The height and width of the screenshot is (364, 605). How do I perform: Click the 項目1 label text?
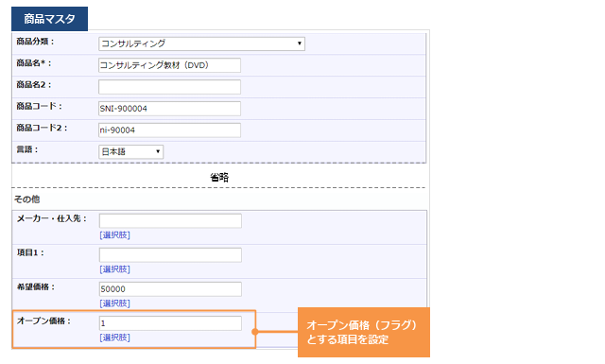coord(30,252)
